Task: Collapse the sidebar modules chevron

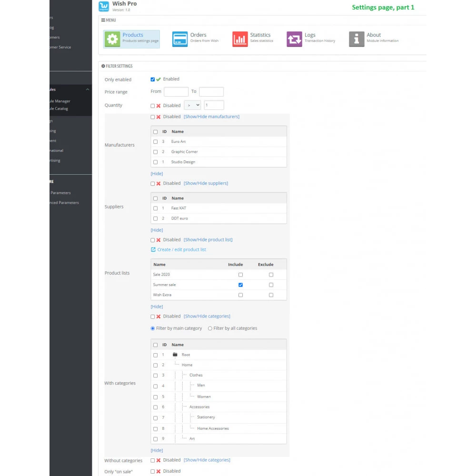Action: point(88,89)
